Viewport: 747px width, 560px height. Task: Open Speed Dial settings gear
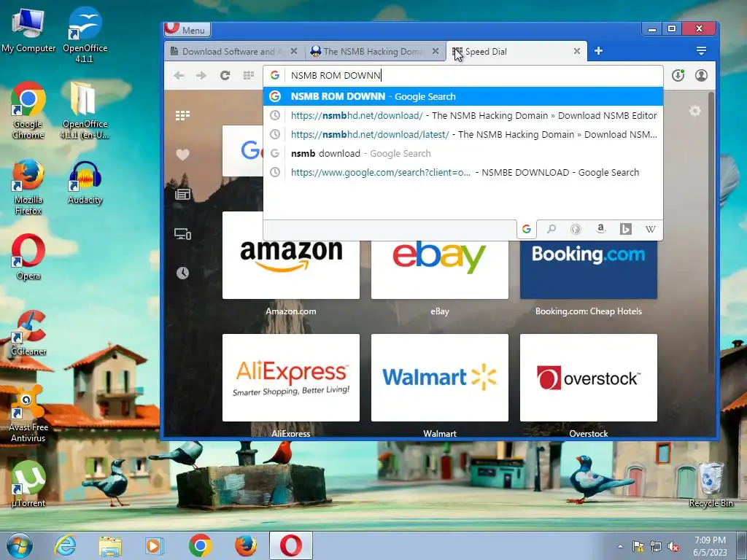(x=695, y=111)
